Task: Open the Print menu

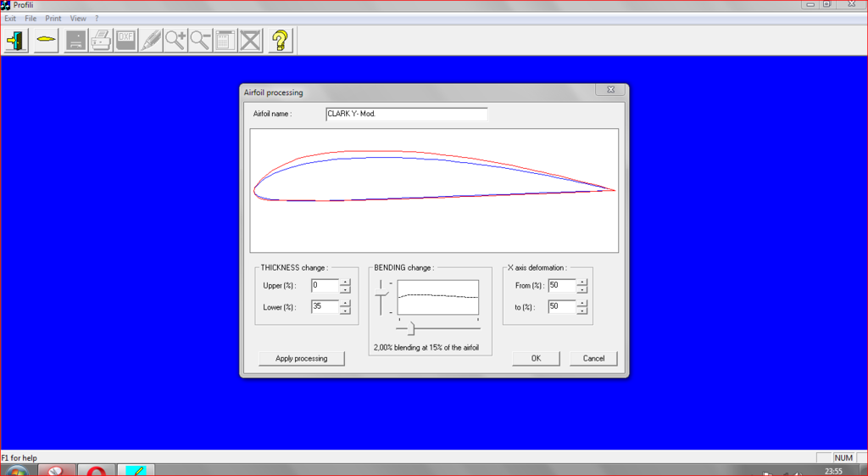Action: [53, 18]
